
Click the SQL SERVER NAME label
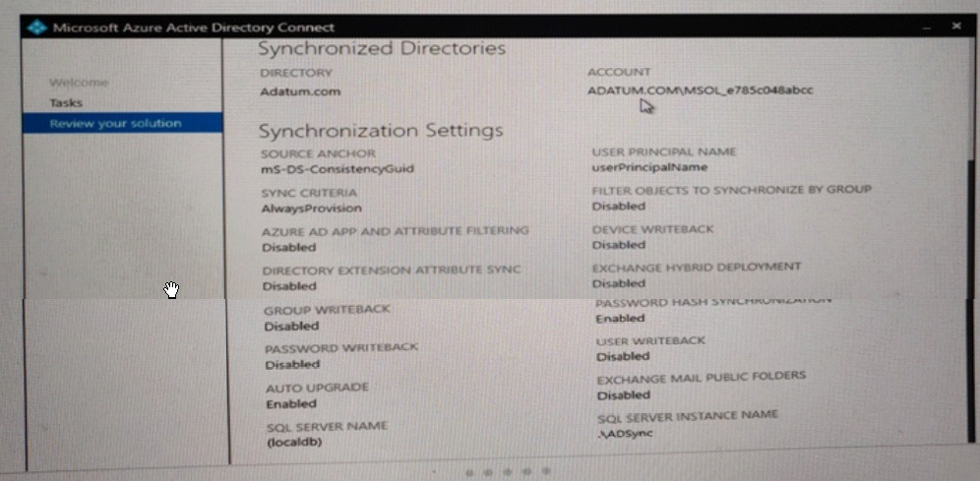pos(327,427)
